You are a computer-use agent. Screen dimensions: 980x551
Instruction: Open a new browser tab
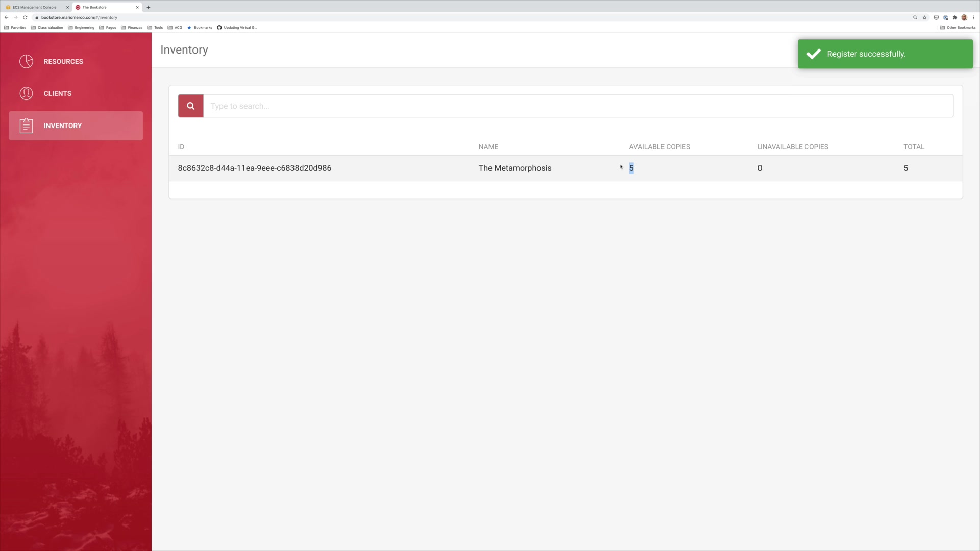coord(149,7)
